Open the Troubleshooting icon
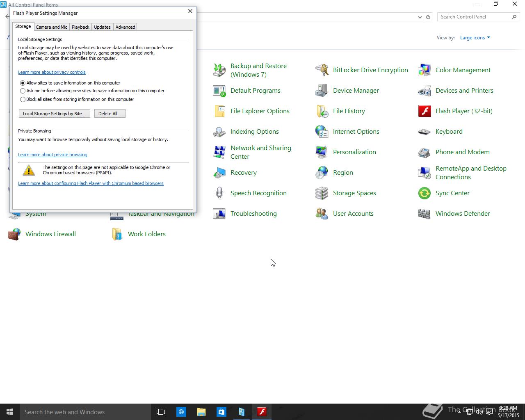 219,214
